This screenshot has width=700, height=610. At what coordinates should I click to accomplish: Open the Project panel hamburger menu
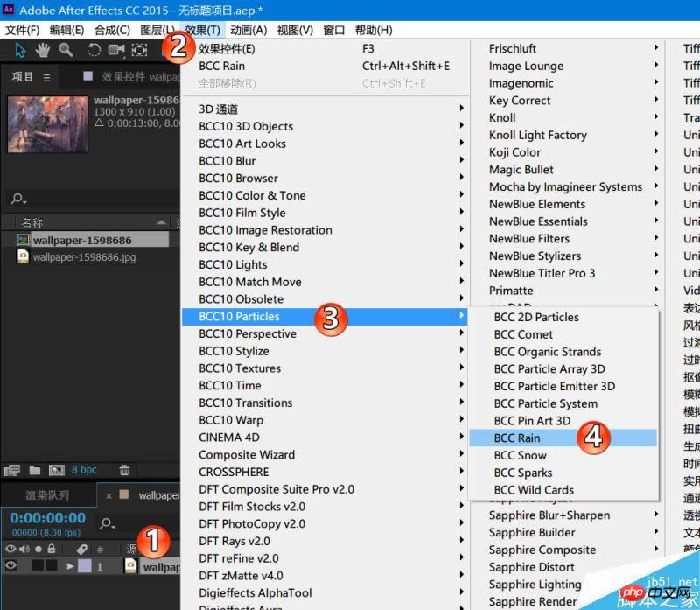(x=46, y=77)
